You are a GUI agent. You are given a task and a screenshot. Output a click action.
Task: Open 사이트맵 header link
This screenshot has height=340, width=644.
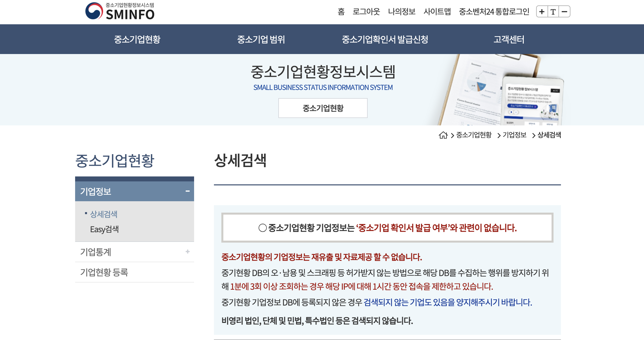point(437,12)
